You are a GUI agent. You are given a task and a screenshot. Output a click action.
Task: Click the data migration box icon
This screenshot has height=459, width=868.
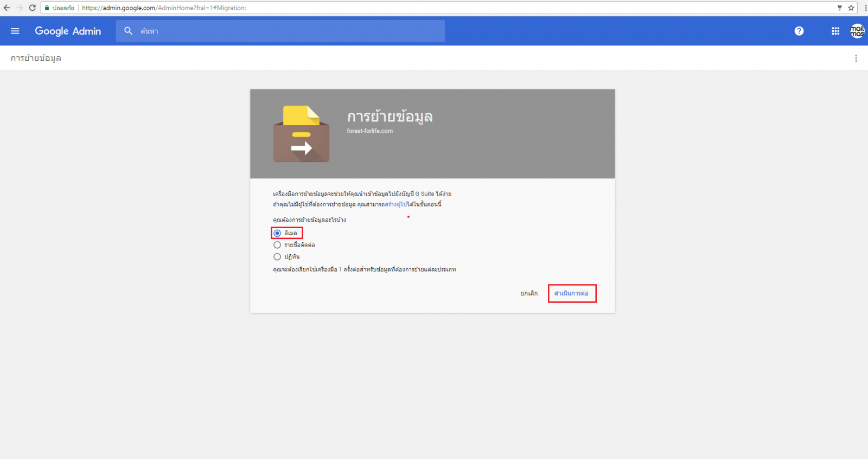pyautogui.click(x=301, y=134)
